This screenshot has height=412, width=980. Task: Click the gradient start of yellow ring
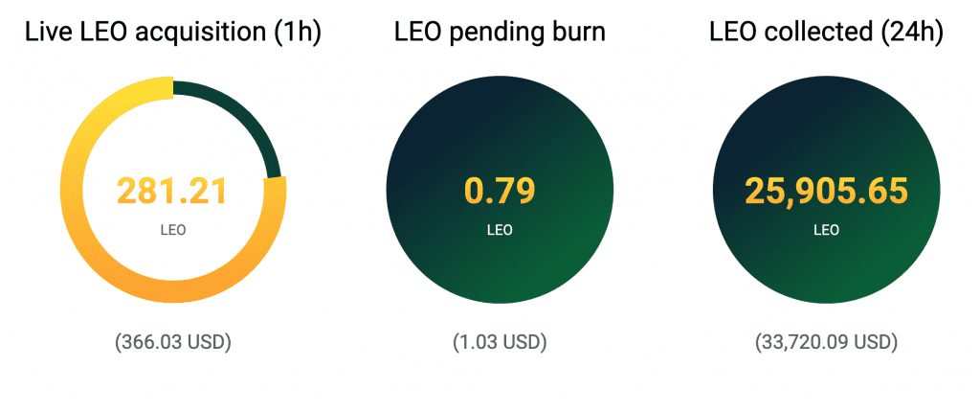point(163,88)
